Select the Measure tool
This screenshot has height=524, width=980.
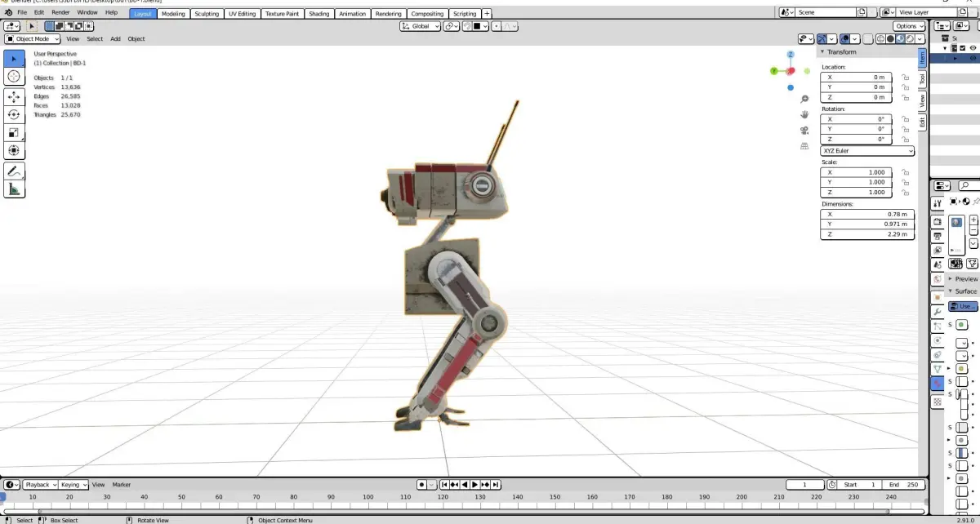point(14,189)
